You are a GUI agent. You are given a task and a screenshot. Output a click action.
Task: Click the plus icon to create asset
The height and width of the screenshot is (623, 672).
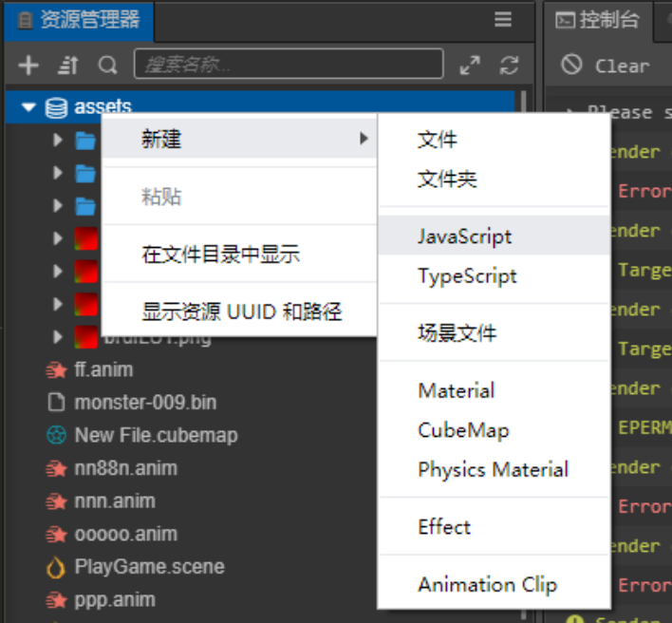tap(28, 65)
